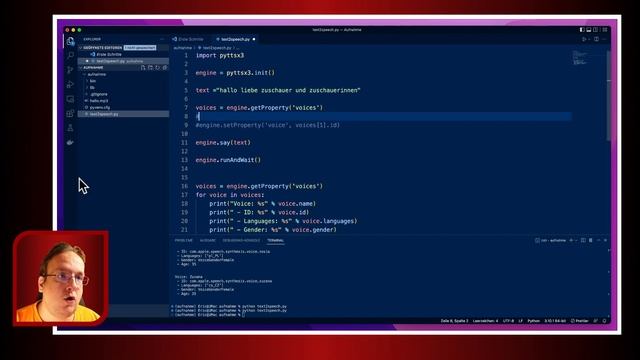Open the Remote Explorer view
Screen dimensions: 640x360
click(x=70, y=99)
